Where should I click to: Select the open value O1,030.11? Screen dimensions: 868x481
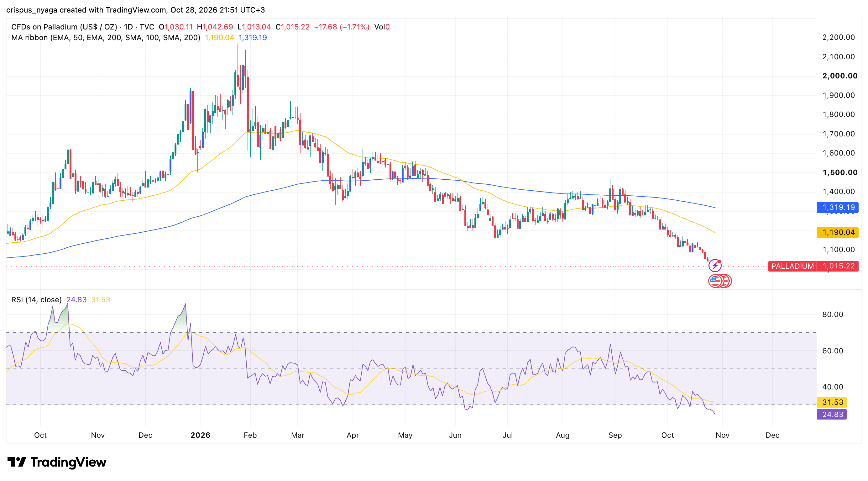click(x=175, y=27)
